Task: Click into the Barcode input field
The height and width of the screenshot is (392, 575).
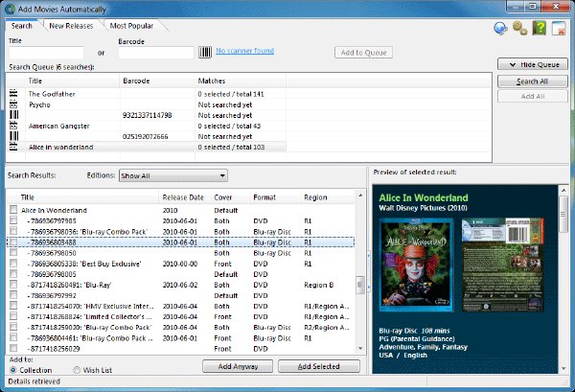Action: (156, 53)
